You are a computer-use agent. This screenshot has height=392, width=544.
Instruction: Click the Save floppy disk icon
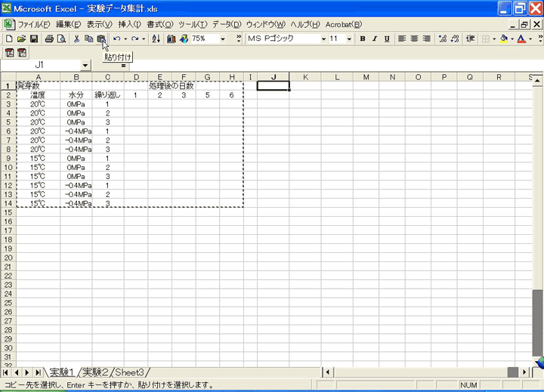tap(34, 39)
